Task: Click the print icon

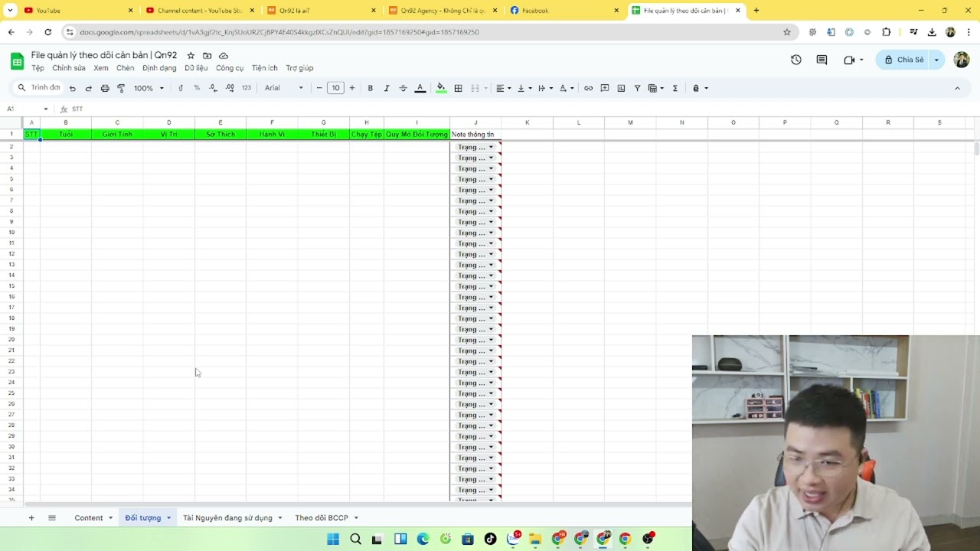Action: point(105,88)
